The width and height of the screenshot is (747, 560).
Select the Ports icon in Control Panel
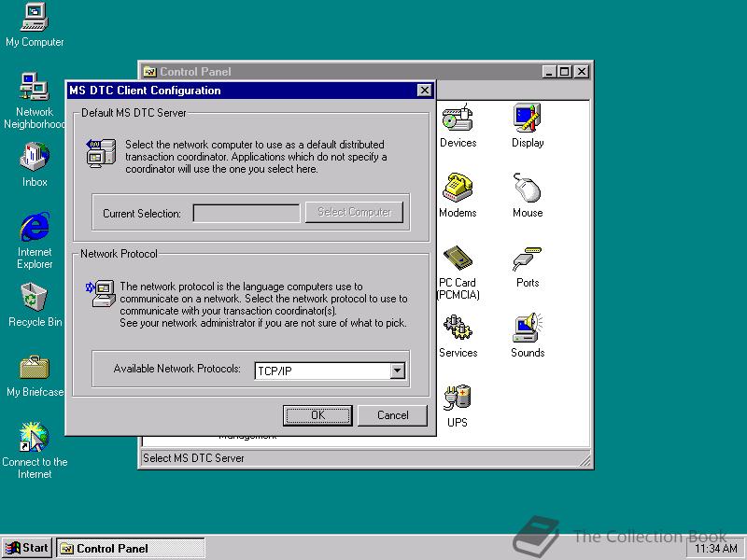click(528, 267)
